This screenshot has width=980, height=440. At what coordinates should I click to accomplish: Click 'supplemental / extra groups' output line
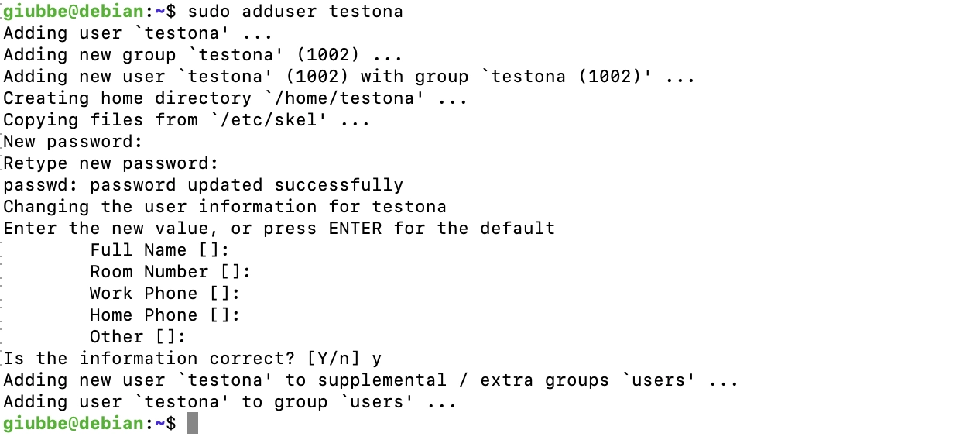coord(372,380)
